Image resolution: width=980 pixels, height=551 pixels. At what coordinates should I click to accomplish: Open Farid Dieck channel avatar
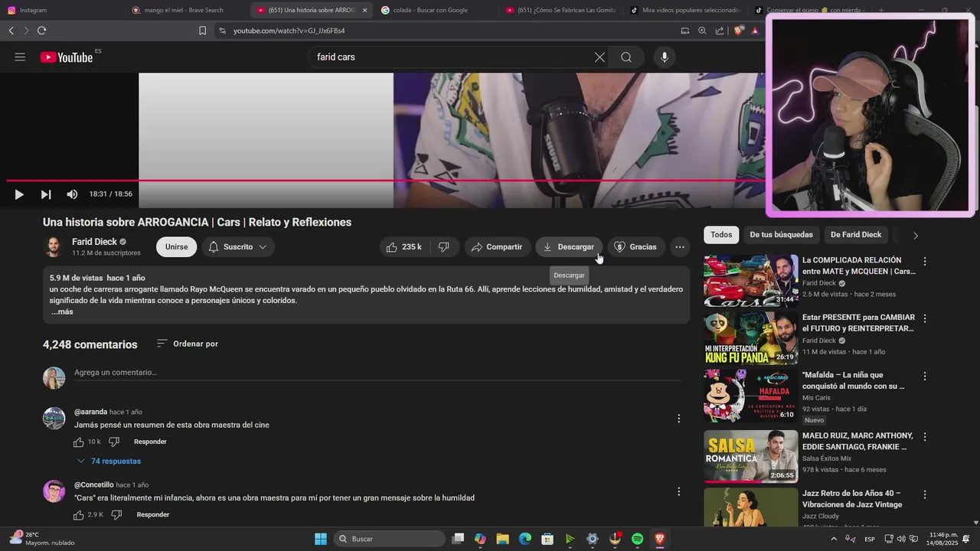pos(54,247)
